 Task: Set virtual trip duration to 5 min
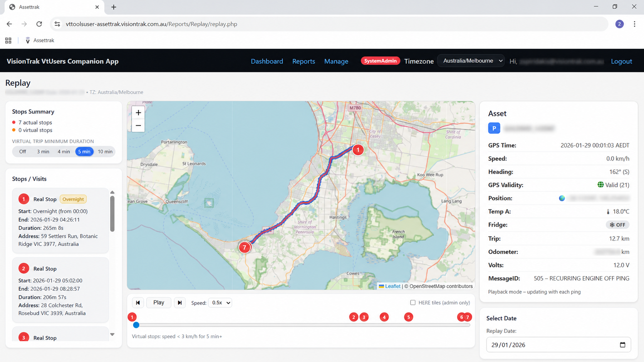click(x=84, y=152)
